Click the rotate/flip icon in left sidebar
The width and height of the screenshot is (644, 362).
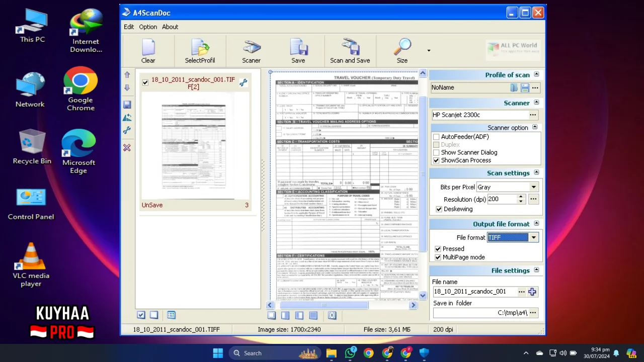pyautogui.click(x=127, y=118)
